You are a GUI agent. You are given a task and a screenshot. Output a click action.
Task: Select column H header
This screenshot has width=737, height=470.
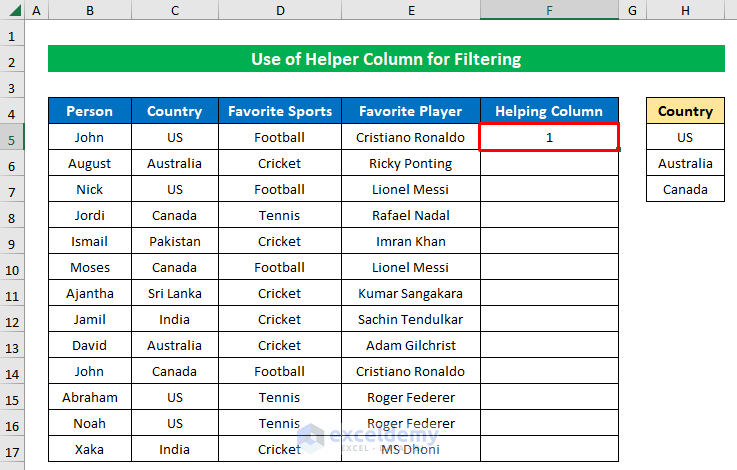pyautogui.click(x=685, y=10)
